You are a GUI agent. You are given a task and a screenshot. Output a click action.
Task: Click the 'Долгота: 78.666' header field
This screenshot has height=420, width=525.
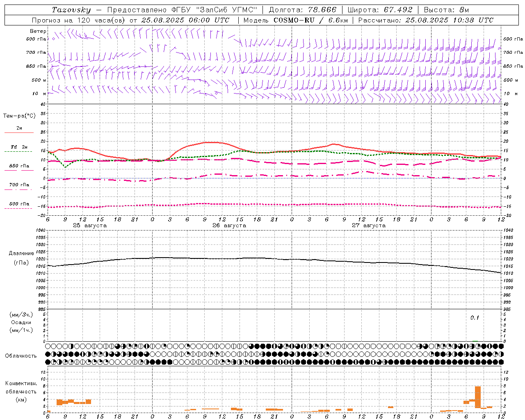point(302,10)
